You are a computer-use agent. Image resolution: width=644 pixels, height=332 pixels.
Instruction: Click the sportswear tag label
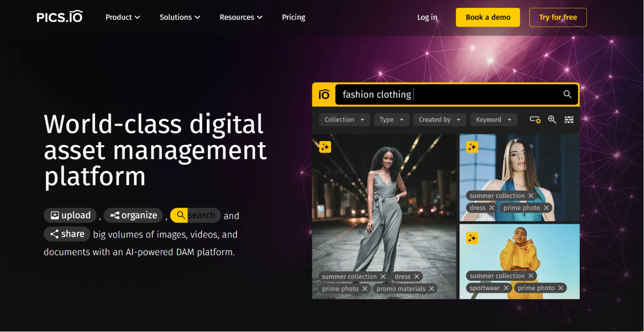[485, 288]
